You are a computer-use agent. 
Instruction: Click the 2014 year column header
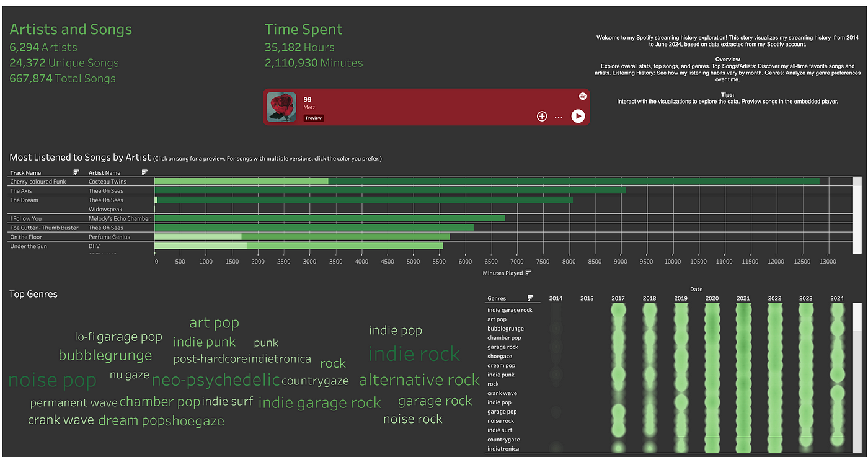(x=556, y=298)
